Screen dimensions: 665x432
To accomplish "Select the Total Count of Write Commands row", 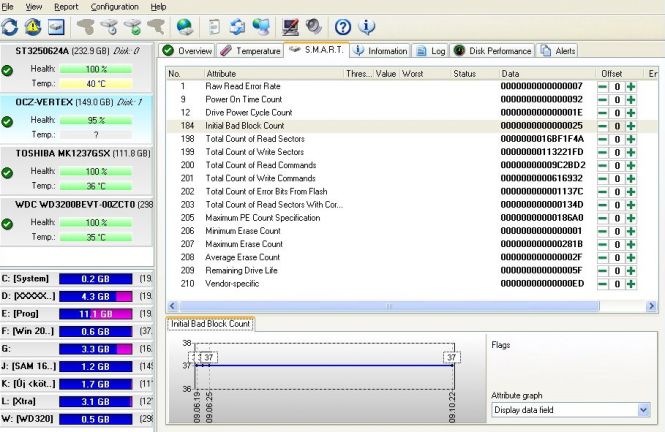I will (x=411, y=178).
